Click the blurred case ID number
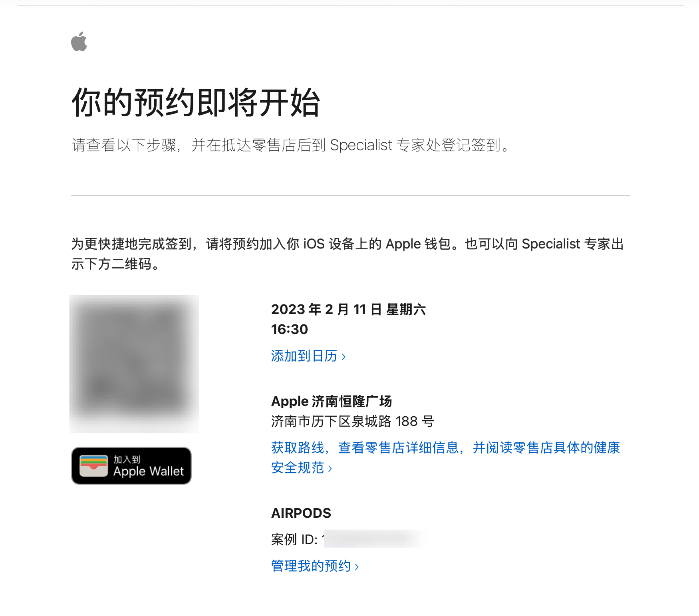This screenshot has height=616, width=699. pos(373,539)
